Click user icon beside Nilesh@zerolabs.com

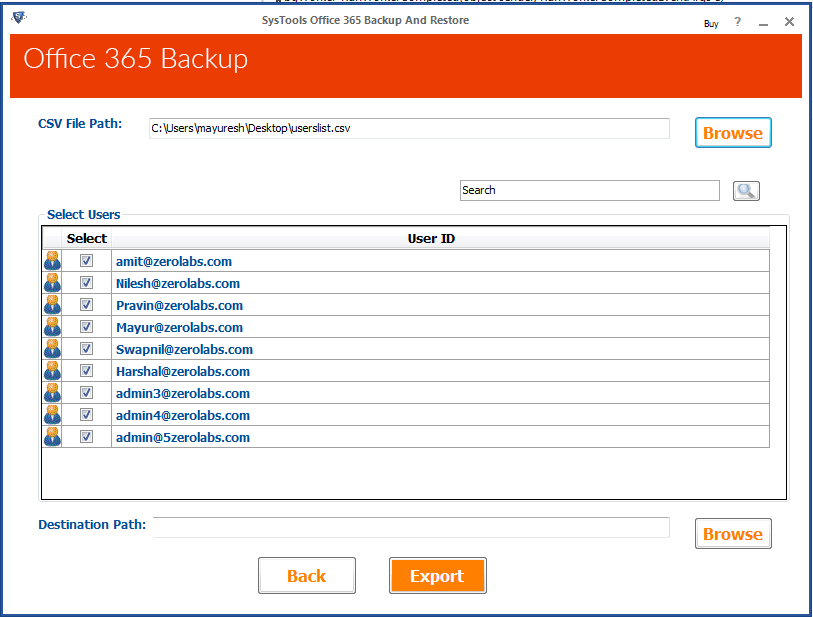[52, 283]
